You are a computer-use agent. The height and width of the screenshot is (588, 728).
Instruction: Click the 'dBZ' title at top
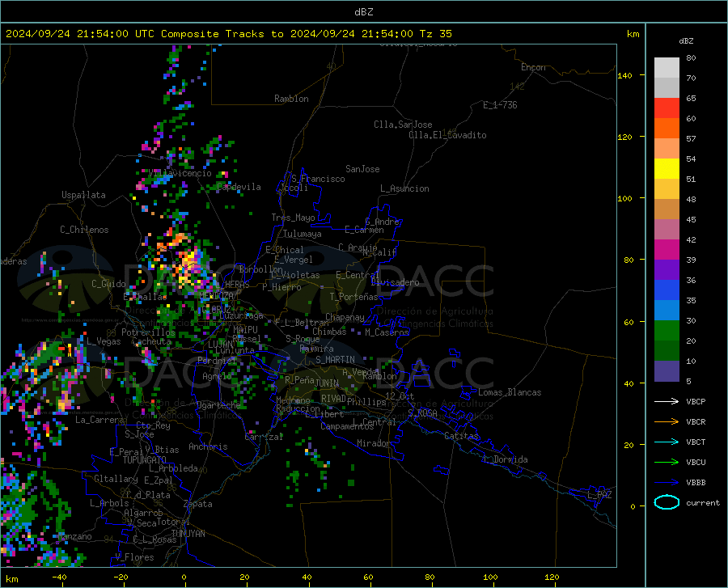363,12
